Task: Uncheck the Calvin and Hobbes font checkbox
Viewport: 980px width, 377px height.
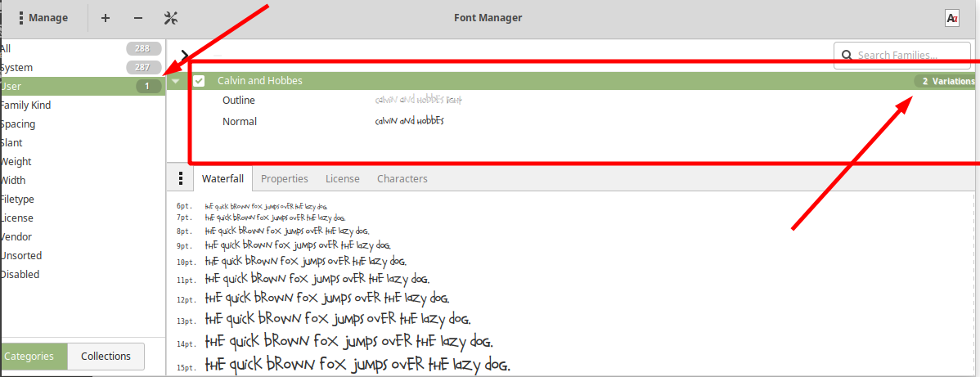Action: 200,81
